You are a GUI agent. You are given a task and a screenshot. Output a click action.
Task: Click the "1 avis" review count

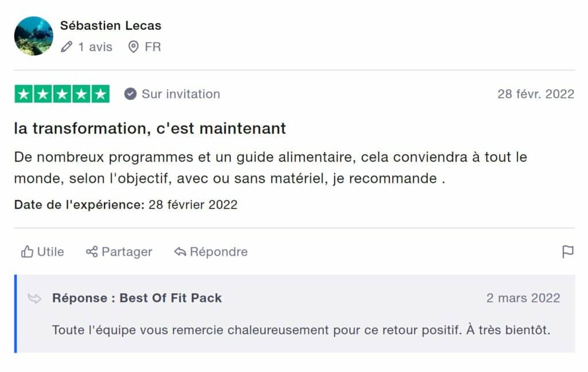95,47
